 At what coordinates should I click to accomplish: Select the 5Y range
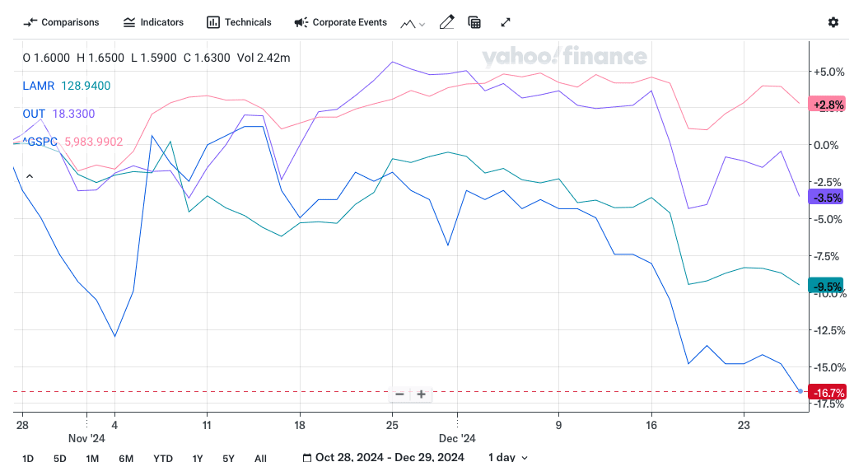(228, 458)
